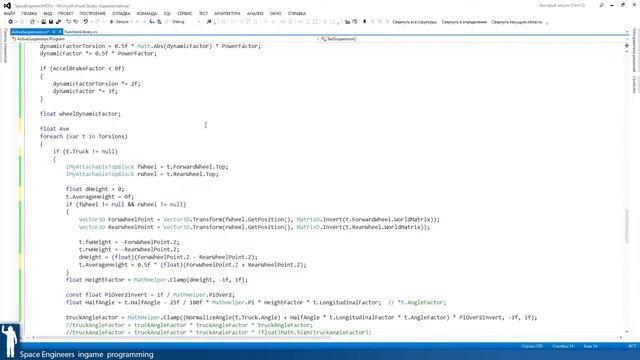Click the Navigate Backward toolbar icon
This screenshot has width=640, height=360.
tap(11, 22)
